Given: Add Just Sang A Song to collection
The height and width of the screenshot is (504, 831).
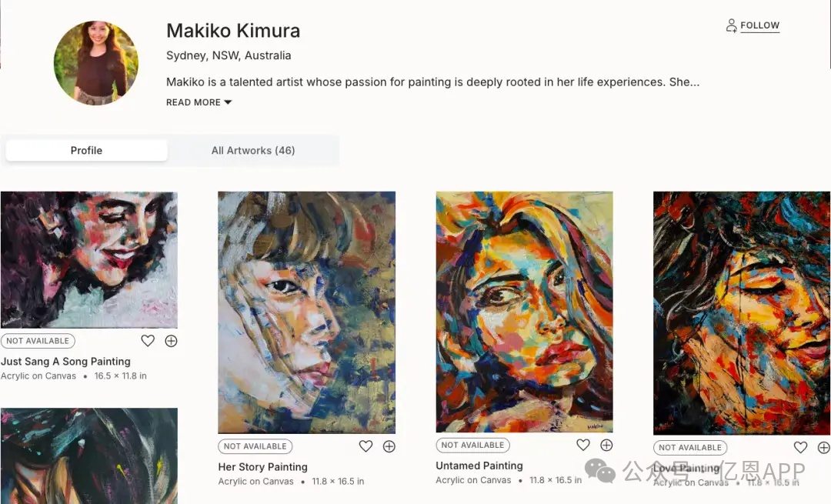Looking at the screenshot, I should click(x=171, y=341).
